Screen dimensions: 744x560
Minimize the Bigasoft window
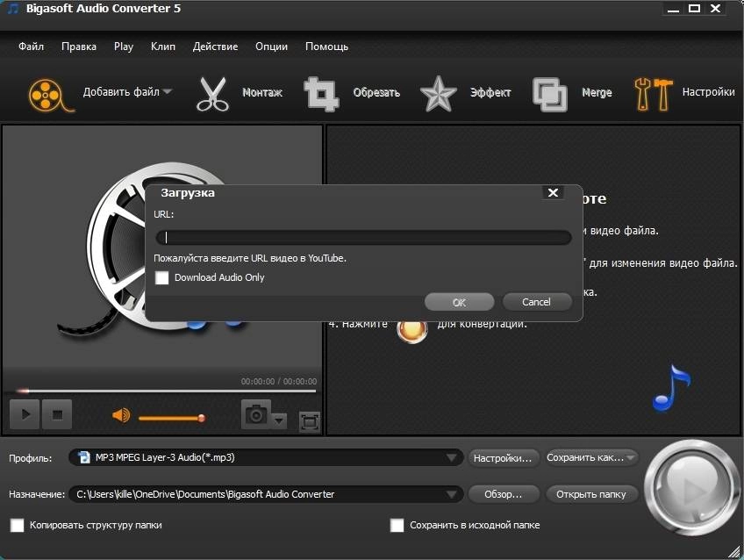point(673,9)
